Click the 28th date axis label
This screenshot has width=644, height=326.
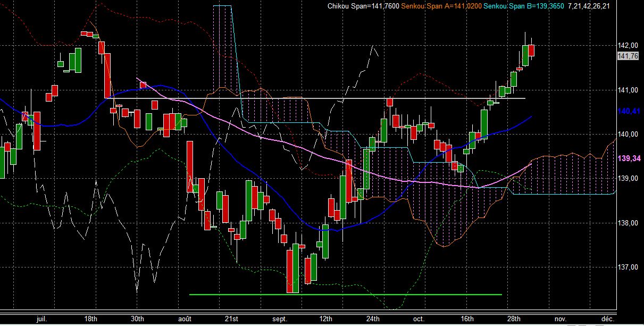pos(513,319)
